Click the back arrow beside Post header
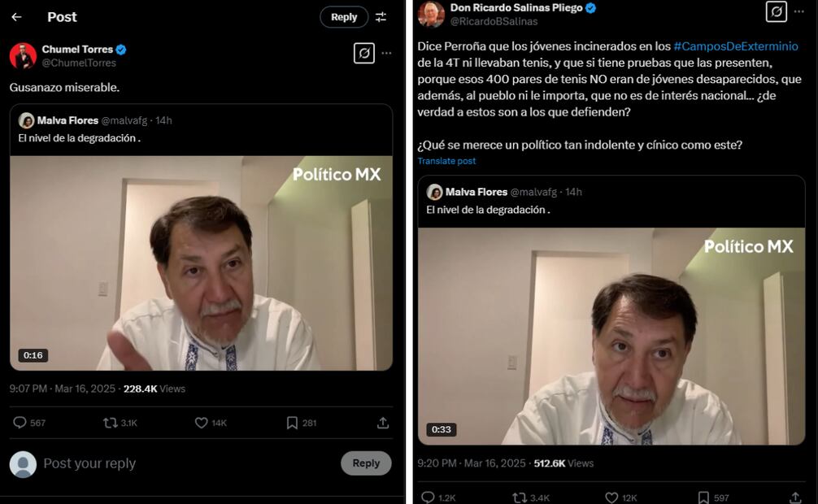Image resolution: width=818 pixels, height=504 pixels. (16, 17)
